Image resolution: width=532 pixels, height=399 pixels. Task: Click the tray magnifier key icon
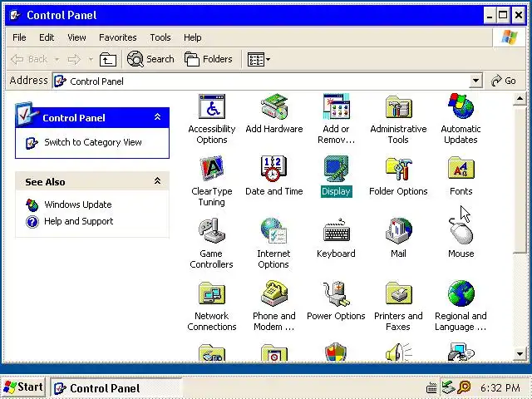pyautogui.click(x=464, y=387)
